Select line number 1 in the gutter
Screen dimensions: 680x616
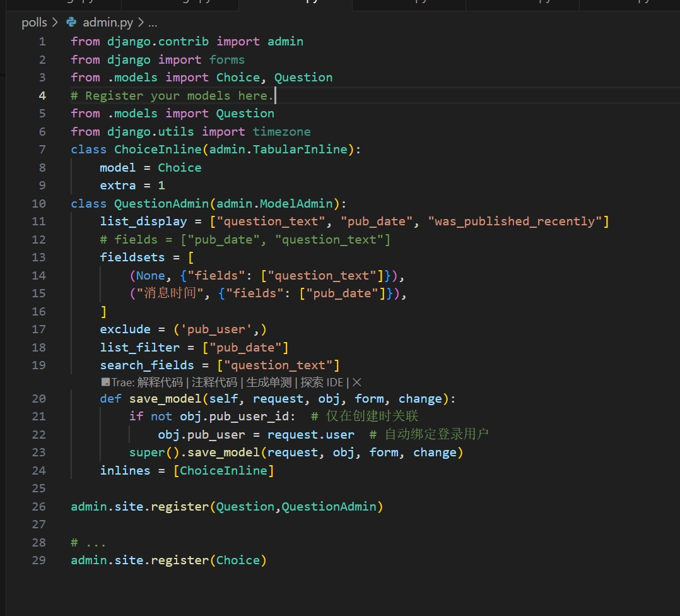[42, 42]
